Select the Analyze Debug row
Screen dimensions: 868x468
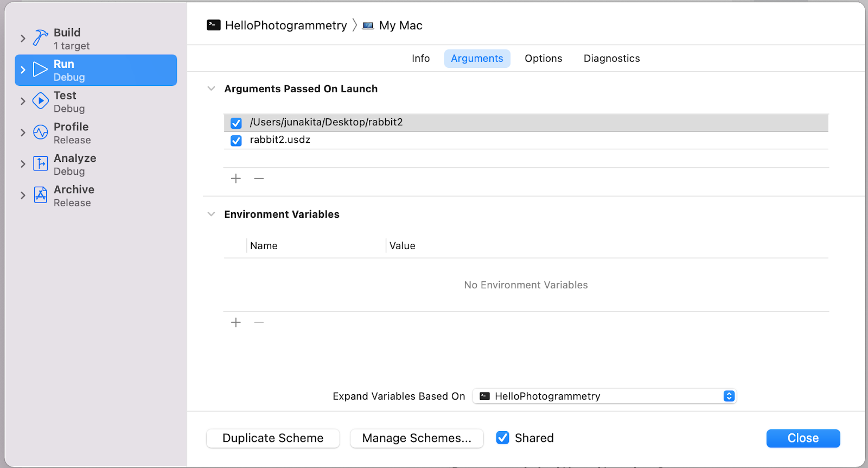[x=95, y=165]
